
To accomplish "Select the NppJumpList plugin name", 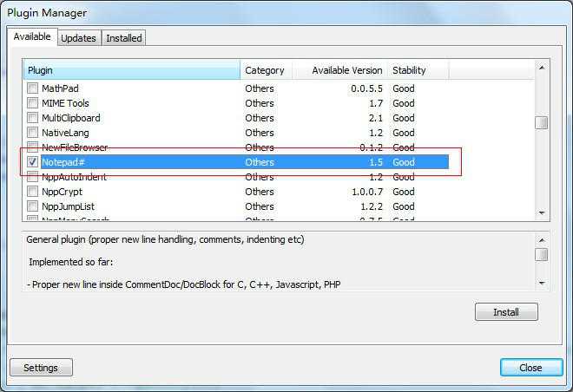I will (68, 206).
